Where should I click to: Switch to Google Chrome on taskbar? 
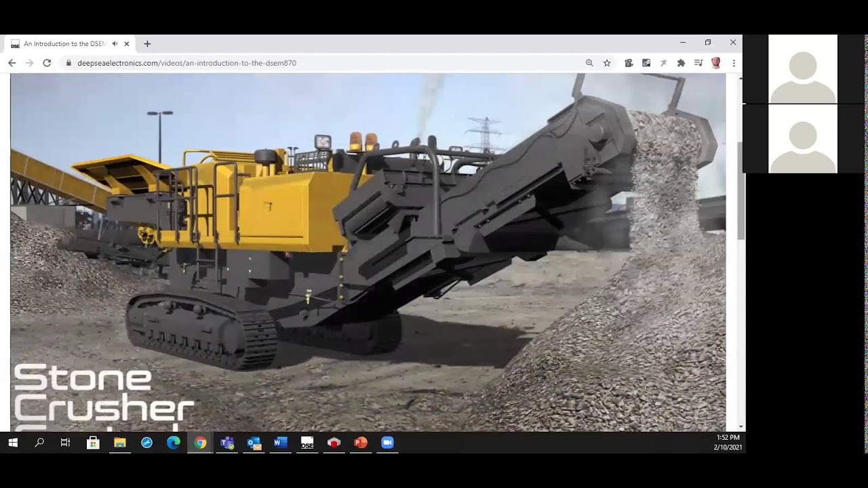tap(200, 443)
